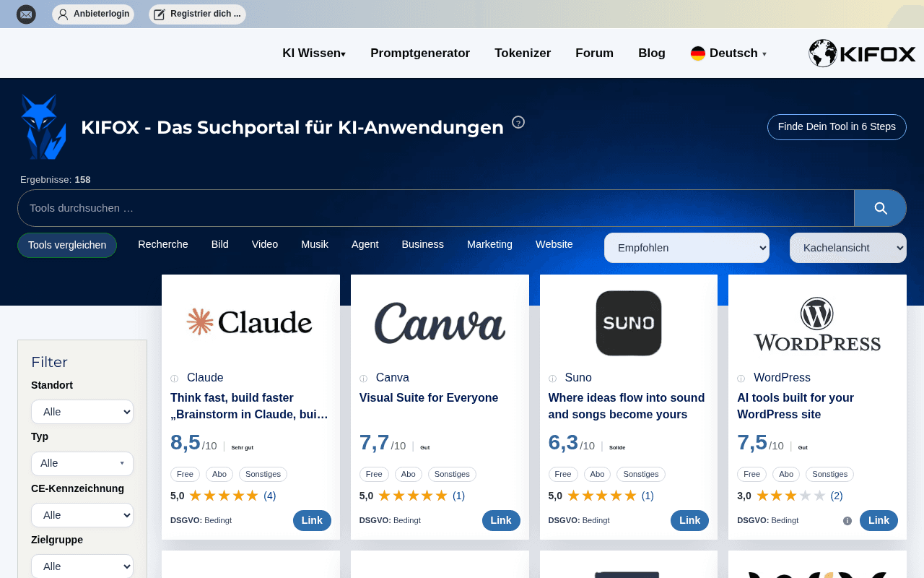Click the Registrier dich button
924x578 pixels.
click(197, 14)
